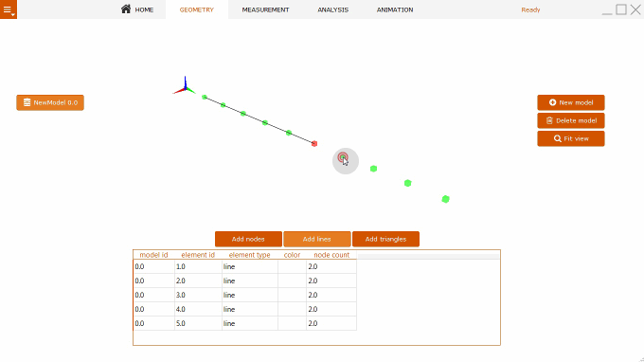644x362 pixels.
Task: Click the trash icon on Delete model
Action: click(549, 120)
